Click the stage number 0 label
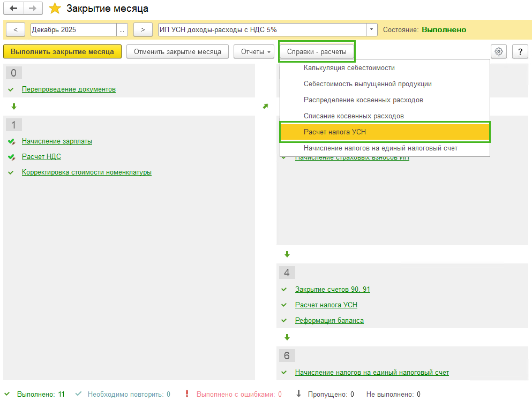 (x=13, y=73)
